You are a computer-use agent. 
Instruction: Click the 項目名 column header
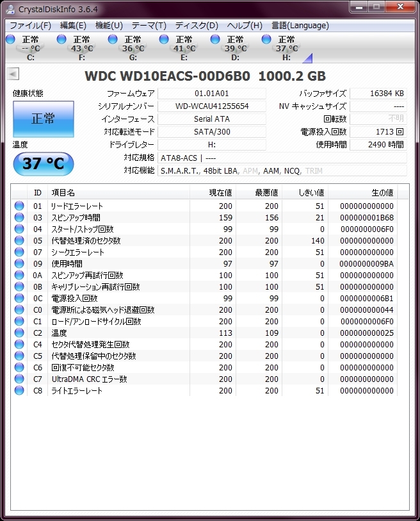coord(118,193)
